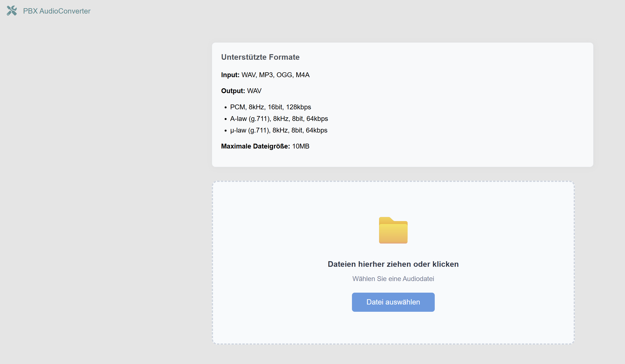The image size is (625, 364).
Task: Click the µ-law (g.711) list entry
Action: pyautogui.click(x=279, y=130)
